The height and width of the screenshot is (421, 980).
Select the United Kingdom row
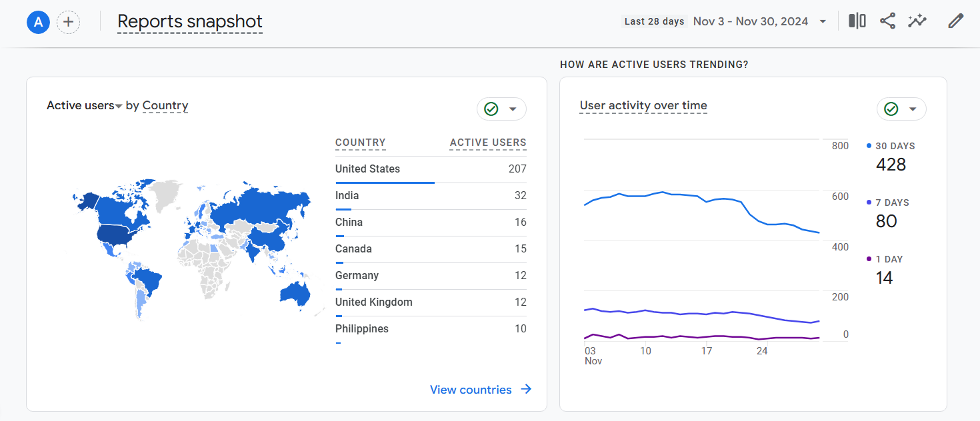pos(431,302)
